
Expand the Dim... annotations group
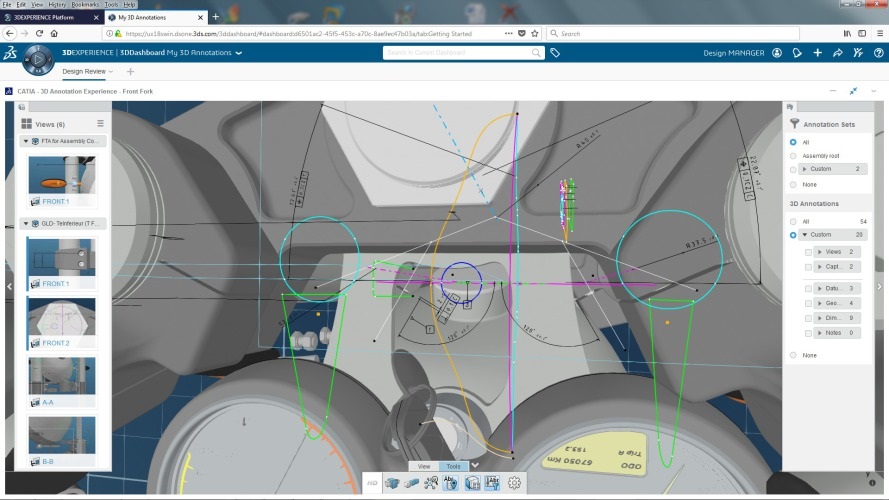tap(820, 317)
